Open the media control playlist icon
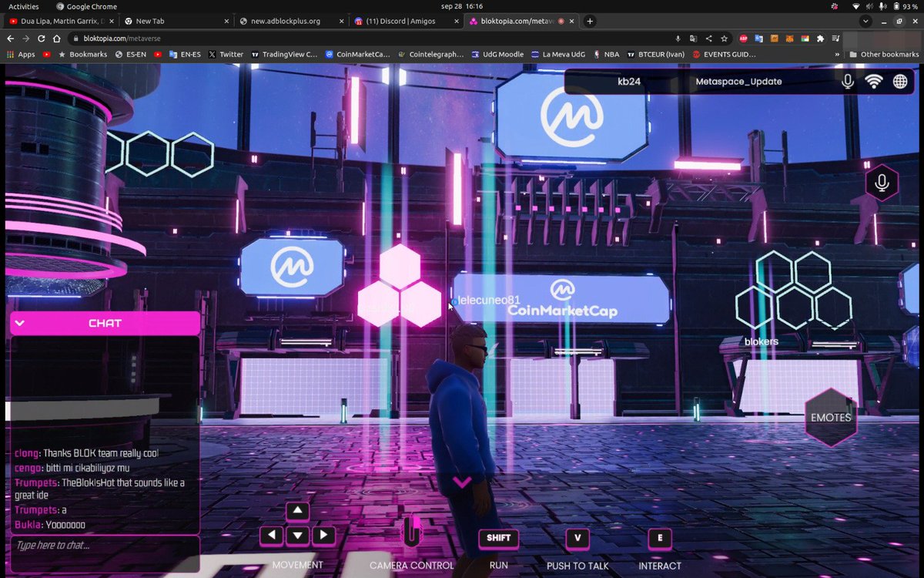924x578 pixels. coord(836,38)
